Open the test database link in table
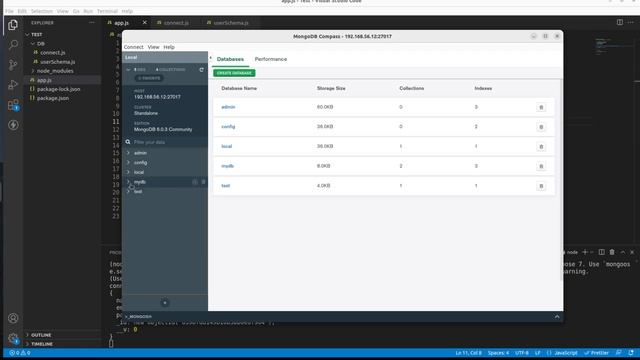The image size is (640, 360). point(226,186)
